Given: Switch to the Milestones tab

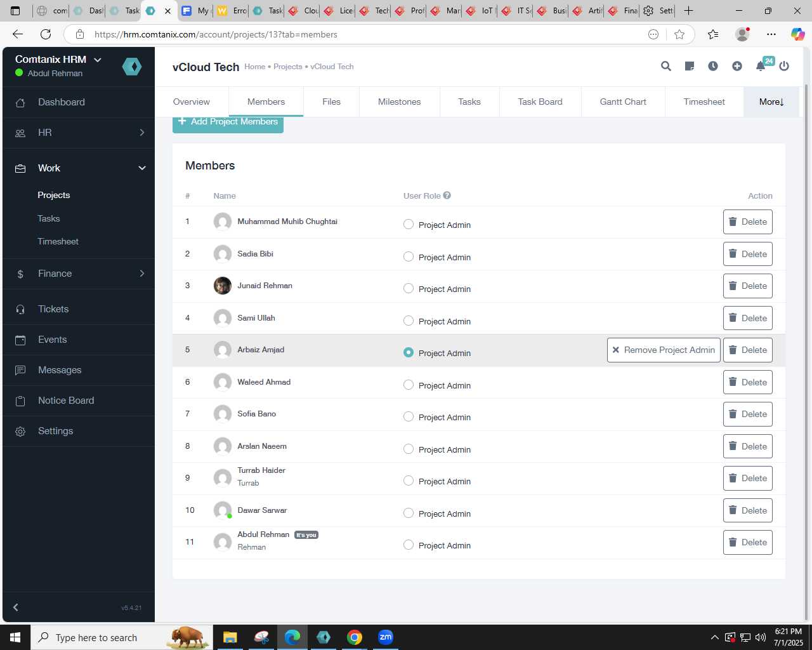Looking at the screenshot, I should pos(400,102).
